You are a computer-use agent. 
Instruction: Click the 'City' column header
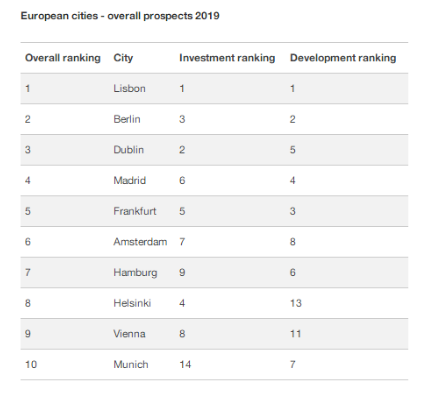123,58
